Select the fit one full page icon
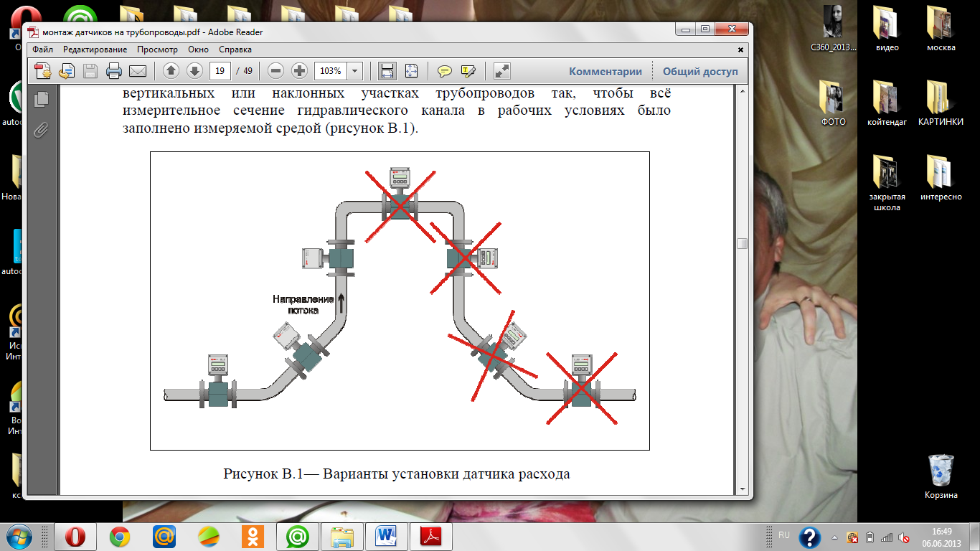The width and height of the screenshot is (980, 551). [411, 71]
